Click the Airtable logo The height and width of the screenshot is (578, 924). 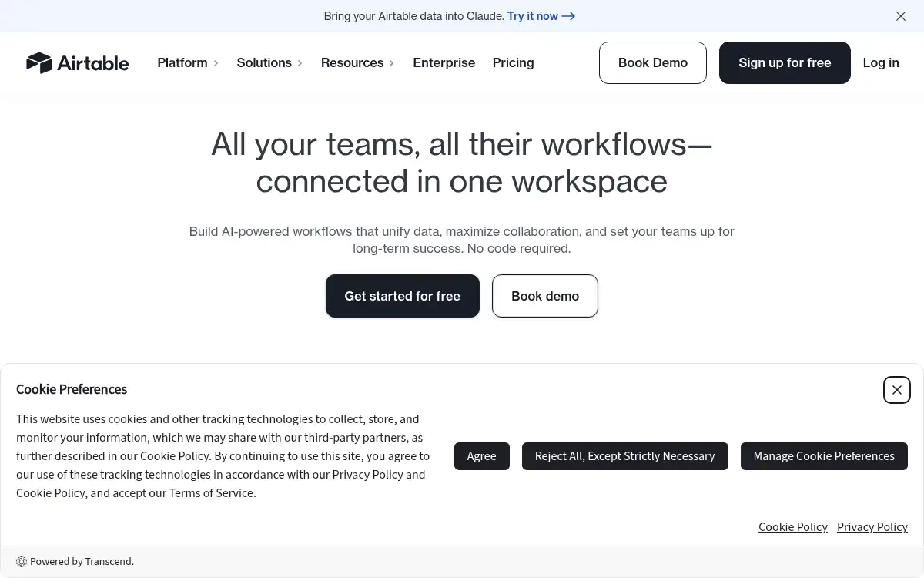tap(77, 62)
